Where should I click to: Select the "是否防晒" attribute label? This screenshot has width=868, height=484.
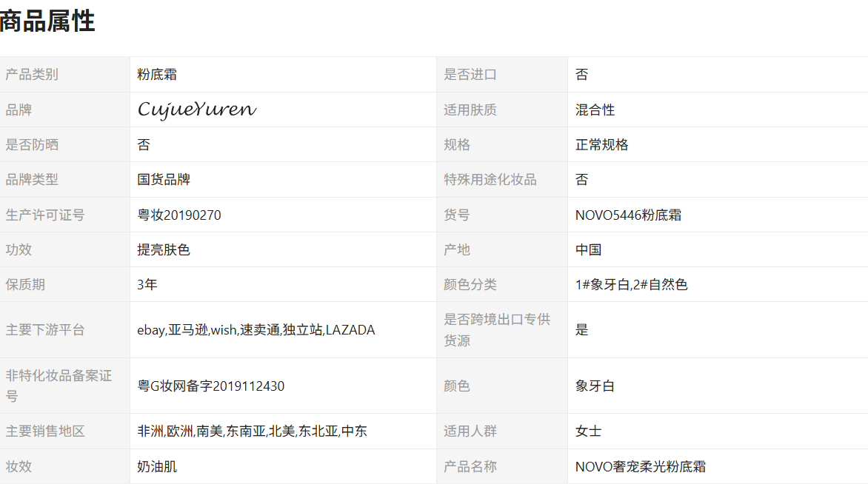32,145
